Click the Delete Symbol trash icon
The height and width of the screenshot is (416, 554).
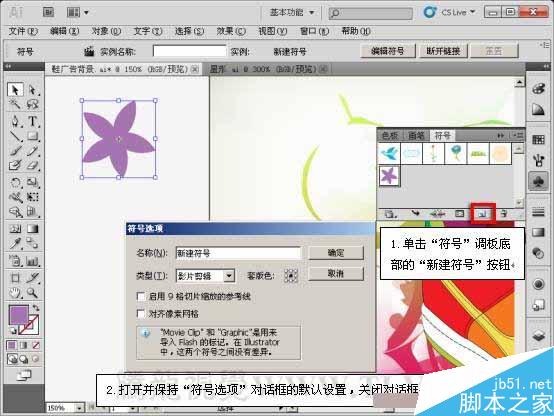tap(504, 213)
